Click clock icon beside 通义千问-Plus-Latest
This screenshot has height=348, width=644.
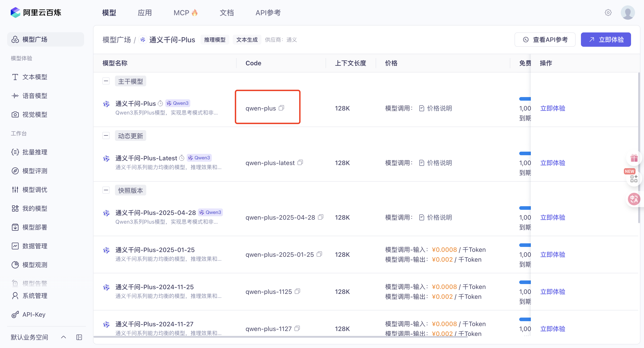182,158
